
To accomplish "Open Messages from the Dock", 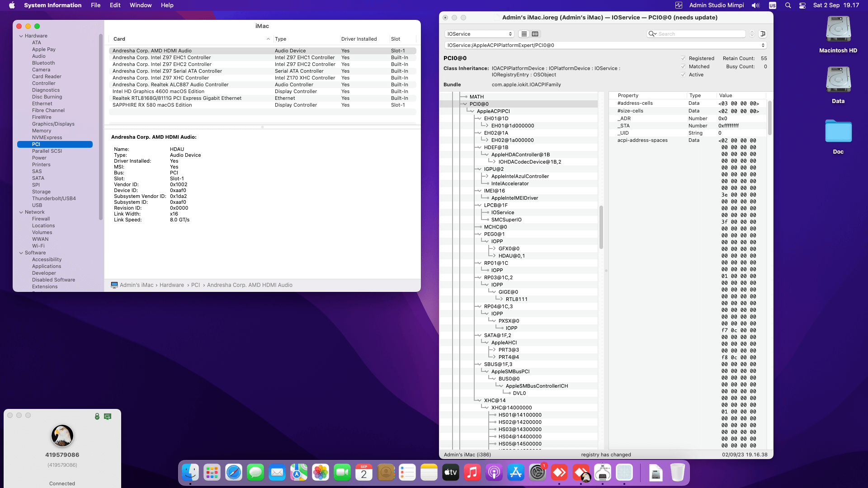I will pyautogui.click(x=255, y=473).
